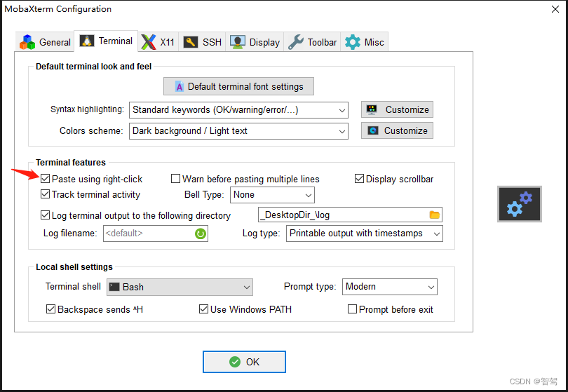This screenshot has width=568, height=392.
Task: Enable Prompt before exit checkbox
Action: coord(352,309)
